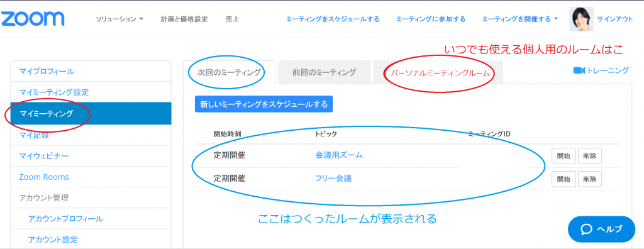Start the フリー会議 meeting with 開始

pos(563,179)
